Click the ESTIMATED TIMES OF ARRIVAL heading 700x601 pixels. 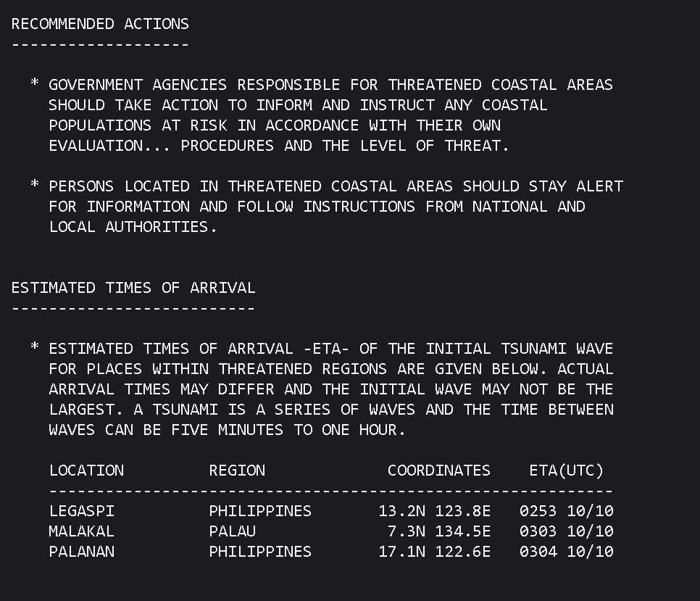tap(133, 288)
